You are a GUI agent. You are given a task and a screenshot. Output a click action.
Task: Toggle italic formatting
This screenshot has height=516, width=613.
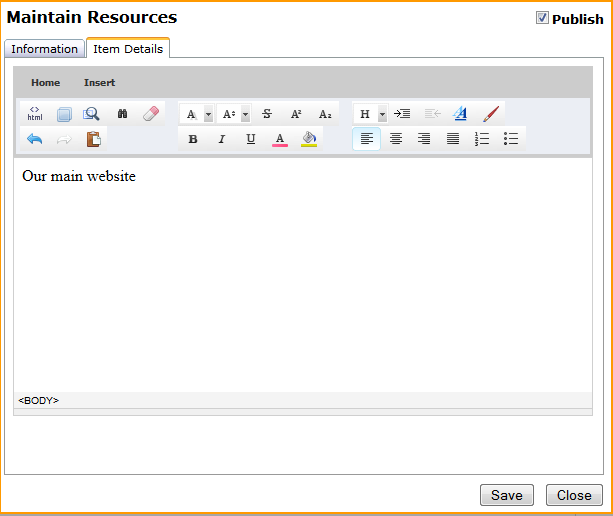point(222,139)
